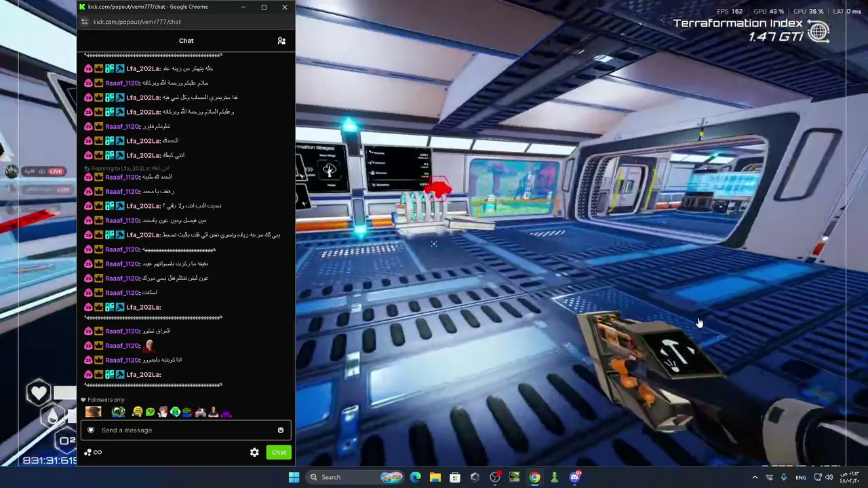Open the green chess pawn app on the taskbar

[555, 477]
